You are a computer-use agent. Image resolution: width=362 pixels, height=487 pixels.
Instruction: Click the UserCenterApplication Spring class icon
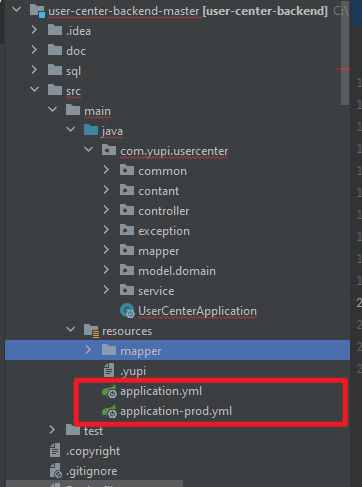click(x=127, y=311)
